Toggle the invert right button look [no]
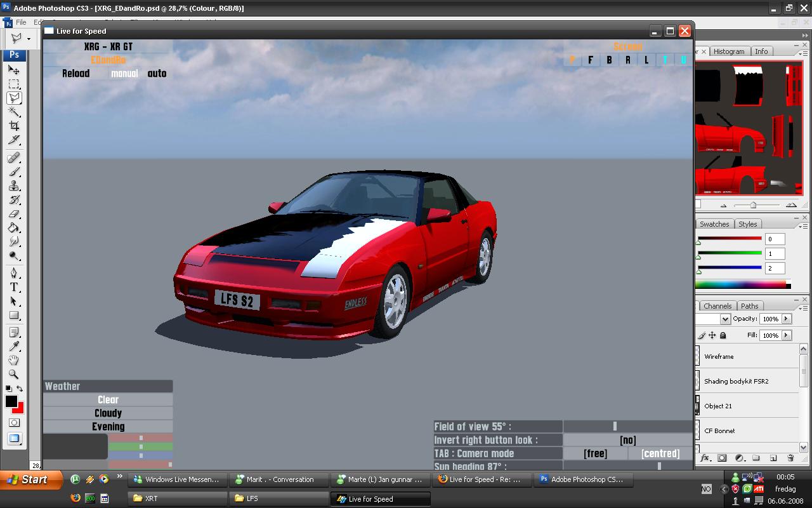The image size is (812, 508). (x=628, y=440)
